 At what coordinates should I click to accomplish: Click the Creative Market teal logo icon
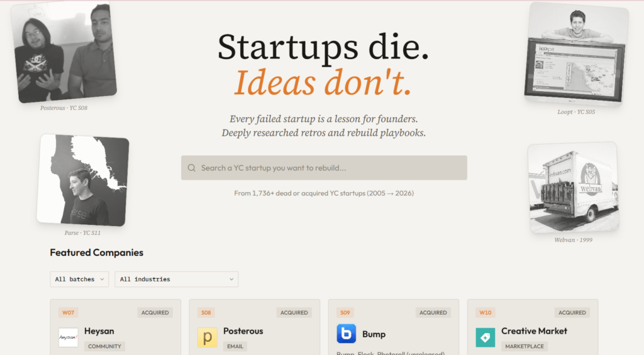[x=485, y=337]
